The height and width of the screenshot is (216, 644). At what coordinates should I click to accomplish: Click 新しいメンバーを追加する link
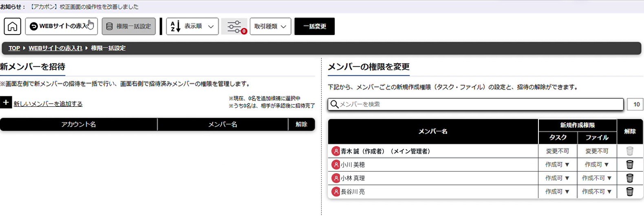48,104
